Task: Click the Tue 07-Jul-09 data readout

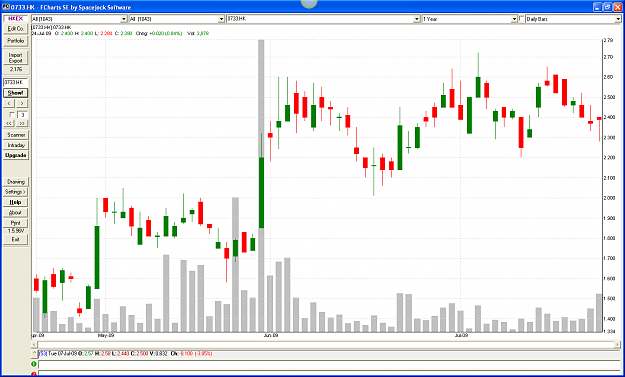Action: [x=126, y=353]
